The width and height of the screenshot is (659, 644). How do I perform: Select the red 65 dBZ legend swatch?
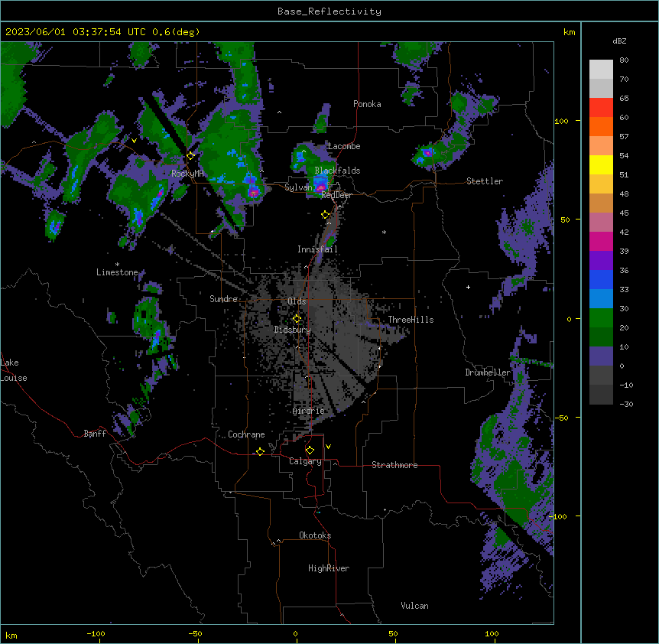[x=601, y=107]
